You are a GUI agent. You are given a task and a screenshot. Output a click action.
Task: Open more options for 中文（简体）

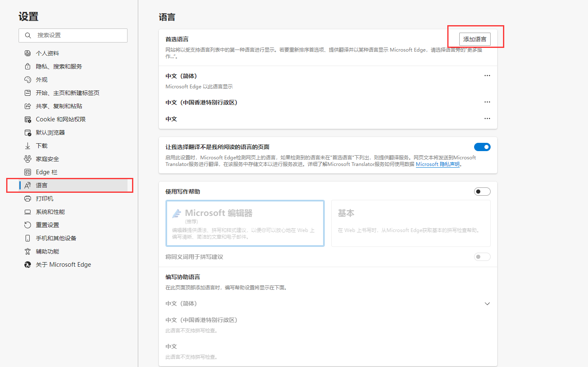tap(487, 76)
